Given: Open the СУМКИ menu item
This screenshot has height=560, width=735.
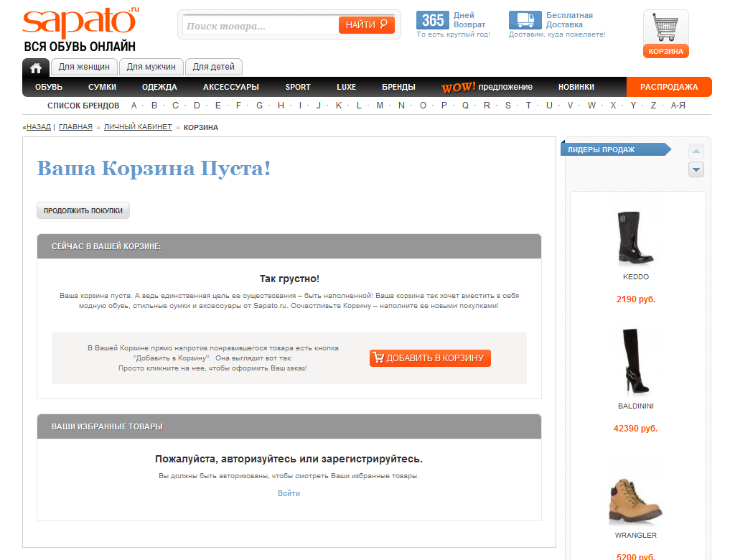Looking at the screenshot, I should pyautogui.click(x=102, y=87).
